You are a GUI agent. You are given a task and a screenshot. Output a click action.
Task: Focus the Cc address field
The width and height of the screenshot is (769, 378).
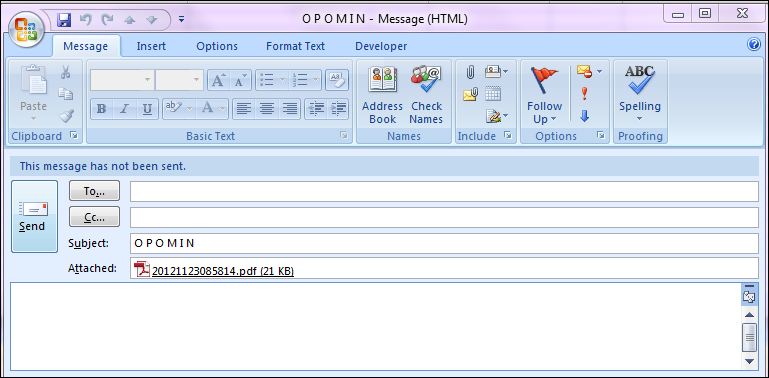(444, 218)
